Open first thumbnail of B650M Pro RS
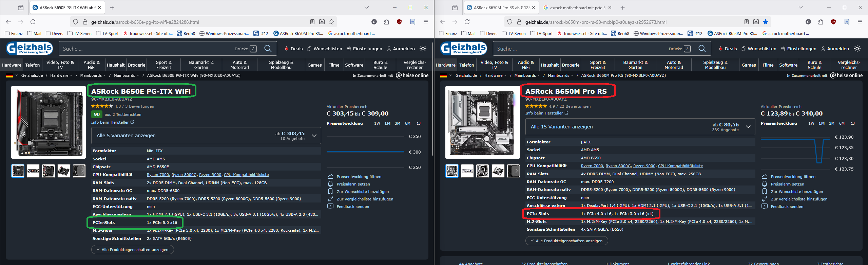Viewport: 868px width, 265px height. point(452,171)
